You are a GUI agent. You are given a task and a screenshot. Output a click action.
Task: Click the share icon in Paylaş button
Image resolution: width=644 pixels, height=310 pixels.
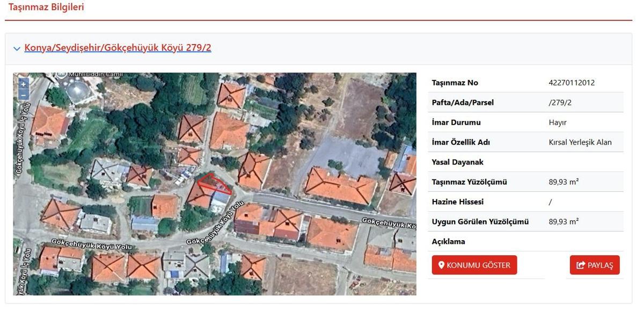click(x=580, y=265)
